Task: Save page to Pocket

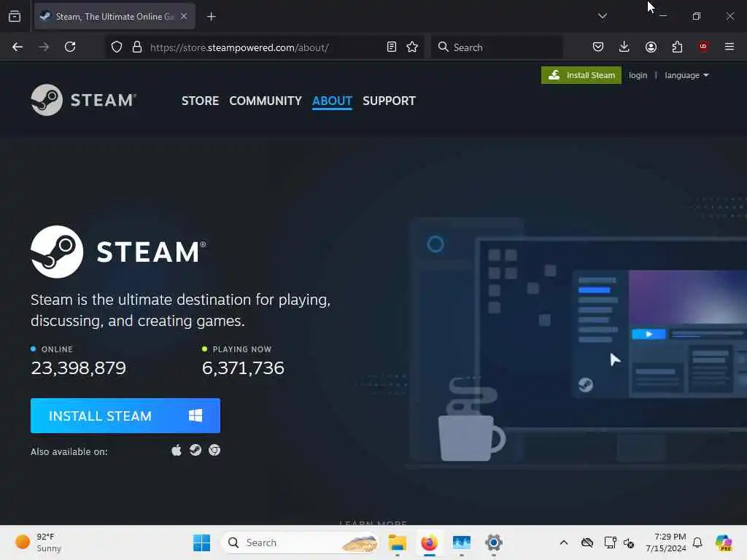Action: [598, 47]
